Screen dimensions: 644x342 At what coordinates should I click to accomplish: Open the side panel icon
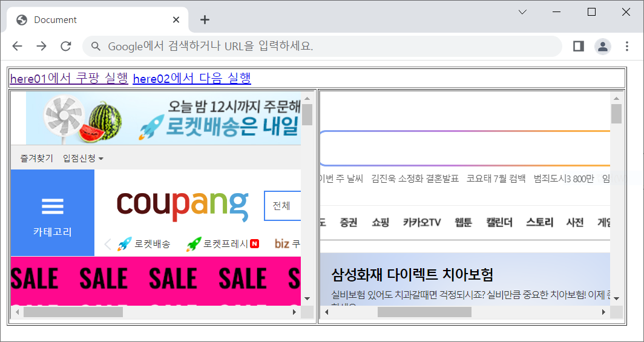click(x=579, y=46)
